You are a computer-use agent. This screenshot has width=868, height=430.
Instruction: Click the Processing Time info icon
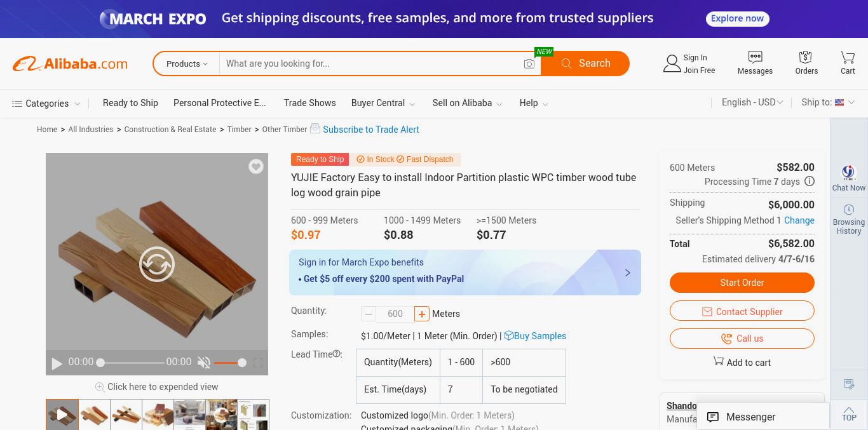[810, 182]
